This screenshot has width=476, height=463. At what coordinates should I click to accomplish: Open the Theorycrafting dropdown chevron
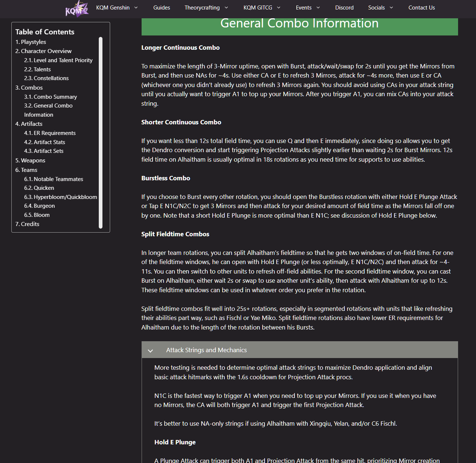[226, 8]
